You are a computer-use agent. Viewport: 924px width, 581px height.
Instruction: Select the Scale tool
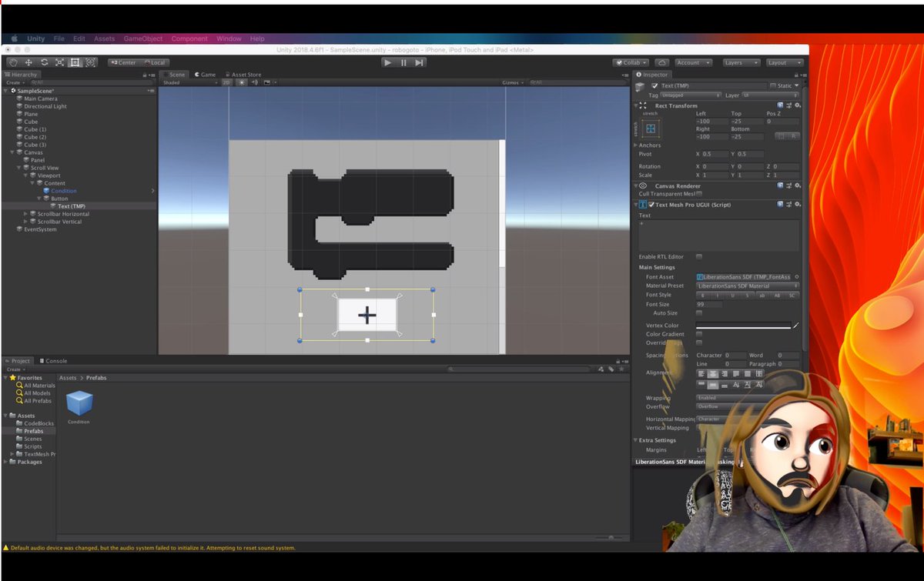(x=59, y=62)
